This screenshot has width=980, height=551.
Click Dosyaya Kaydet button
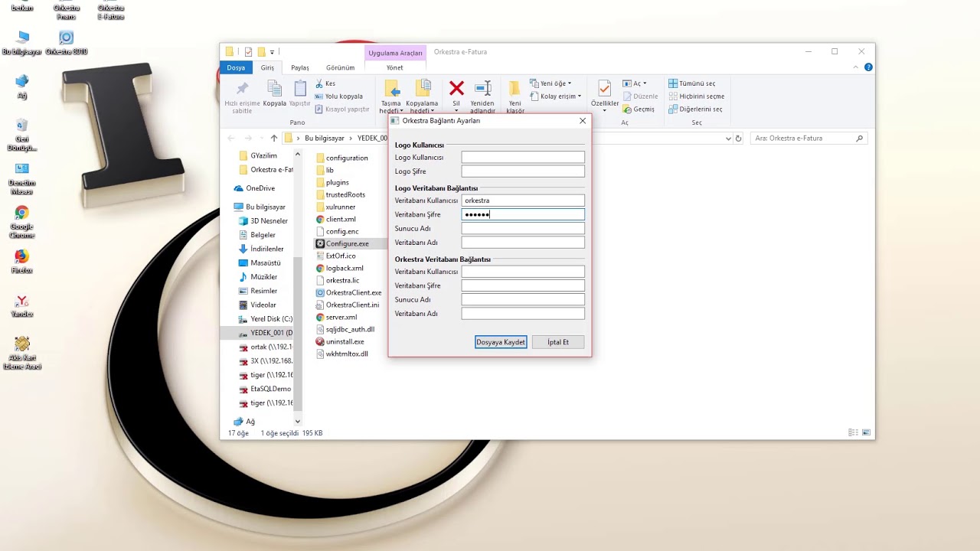501,342
